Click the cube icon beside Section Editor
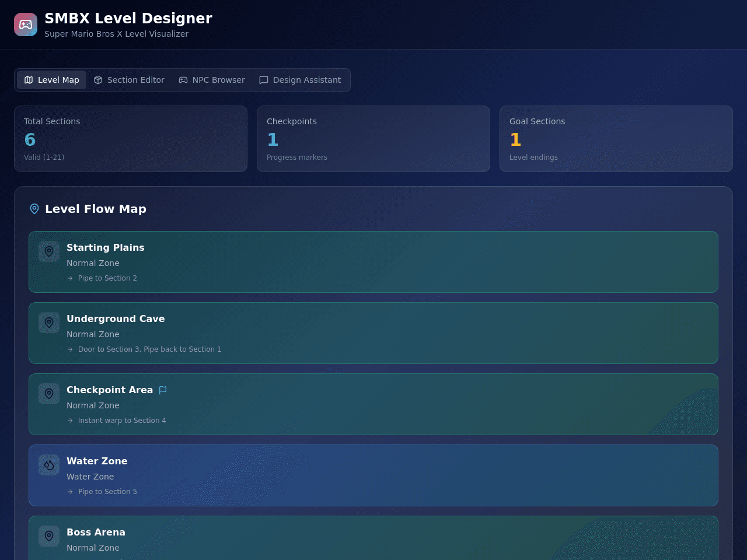 click(x=98, y=80)
